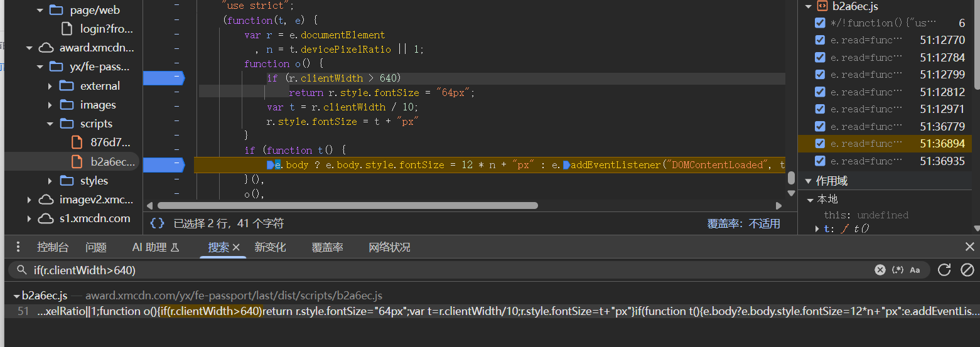The width and height of the screenshot is (980, 347).
Task: Expand the imagev2.xmc domain arrow
Action: pos(30,200)
